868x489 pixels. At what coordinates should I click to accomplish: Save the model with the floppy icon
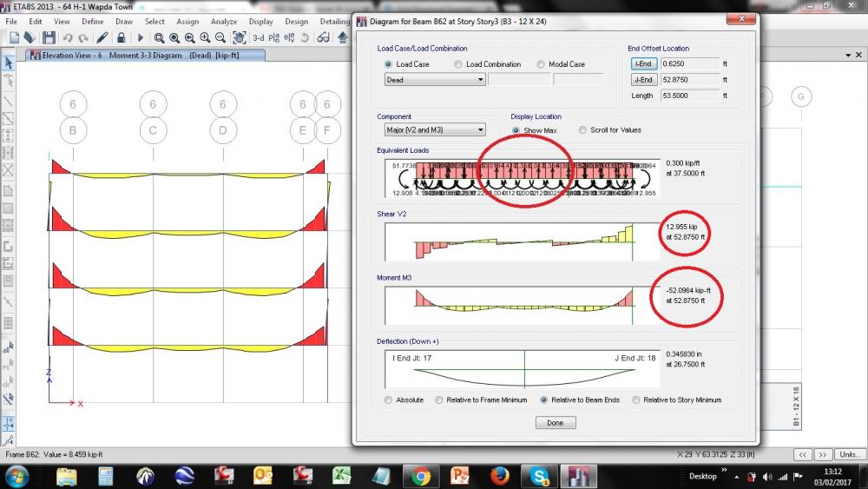point(49,37)
